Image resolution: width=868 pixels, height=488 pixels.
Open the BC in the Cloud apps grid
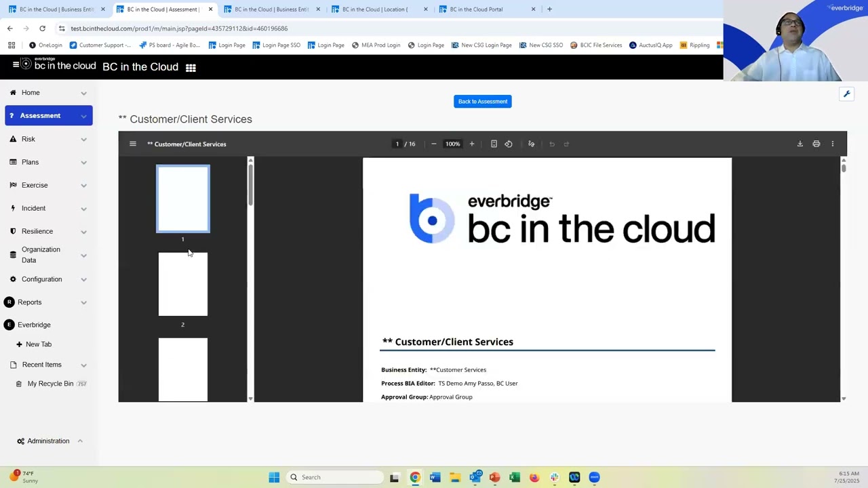coord(191,68)
